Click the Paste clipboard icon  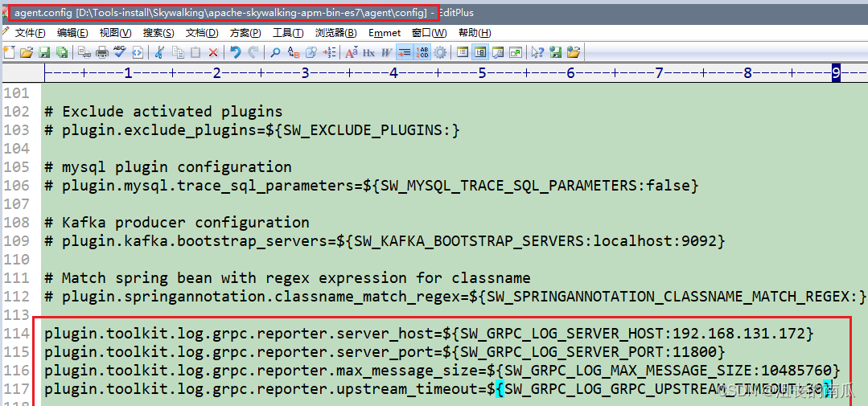[x=195, y=52]
